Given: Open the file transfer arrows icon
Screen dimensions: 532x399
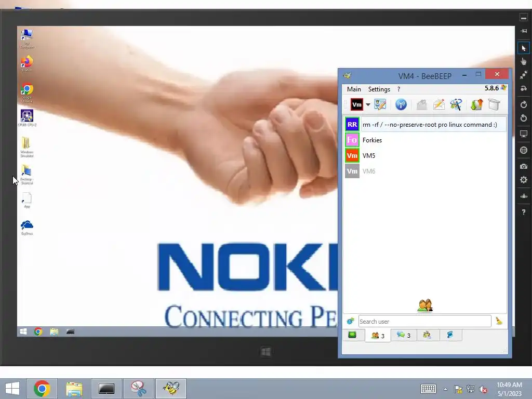Looking at the screenshot, I should coord(477,104).
